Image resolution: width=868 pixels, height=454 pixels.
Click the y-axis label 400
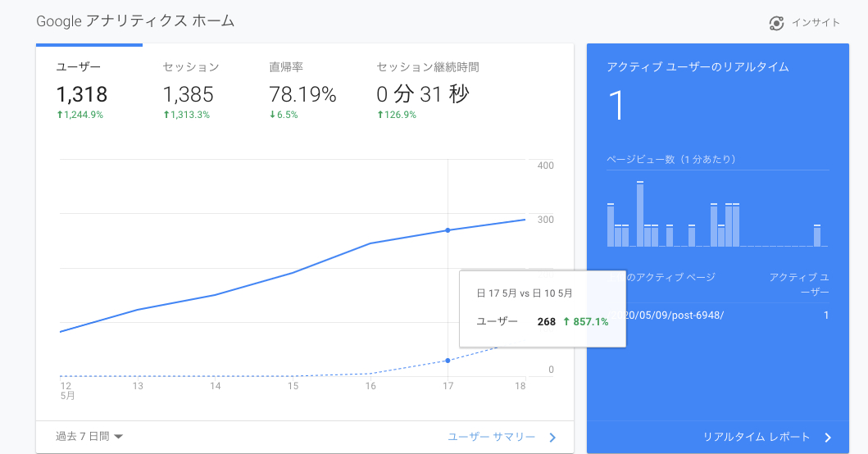coord(545,165)
